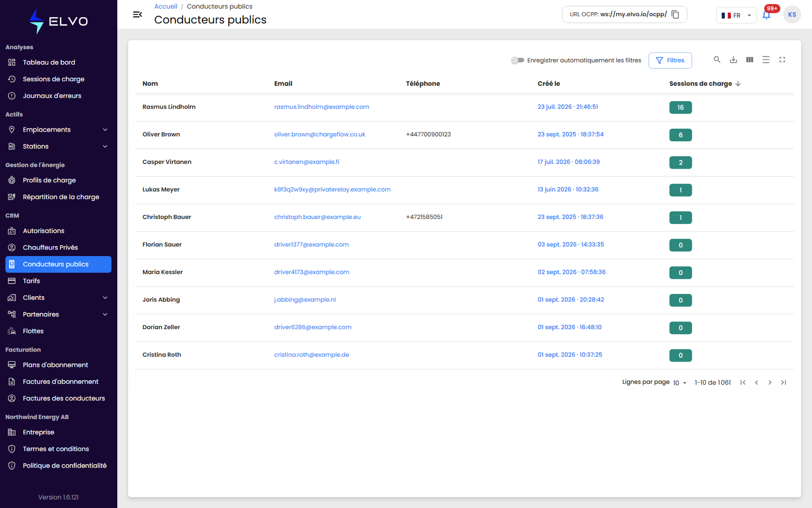
Task: Open Politique de confidentialité
Action: pyautogui.click(x=58, y=466)
